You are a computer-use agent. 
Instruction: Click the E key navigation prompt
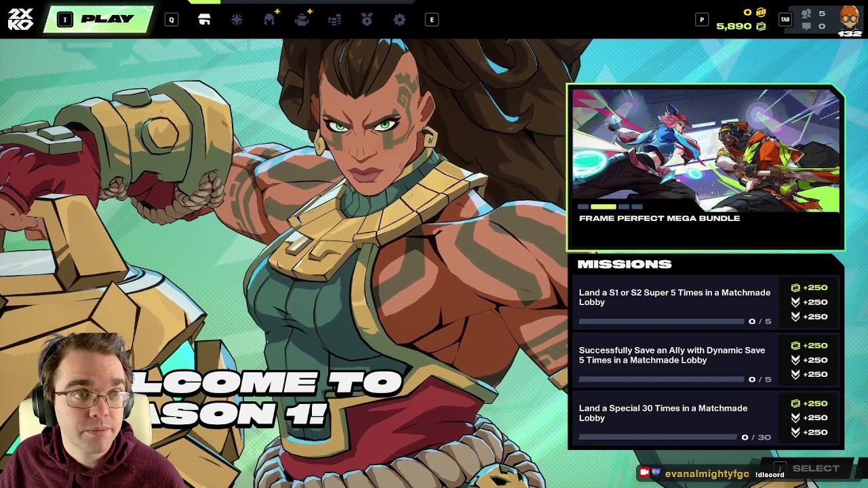pyautogui.click(x=432, y=20)
